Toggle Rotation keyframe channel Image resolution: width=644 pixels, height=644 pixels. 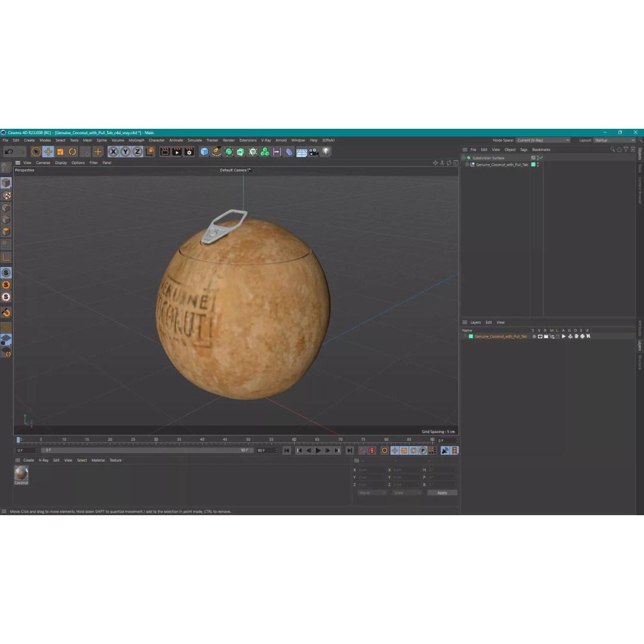[x=414, y=451]
